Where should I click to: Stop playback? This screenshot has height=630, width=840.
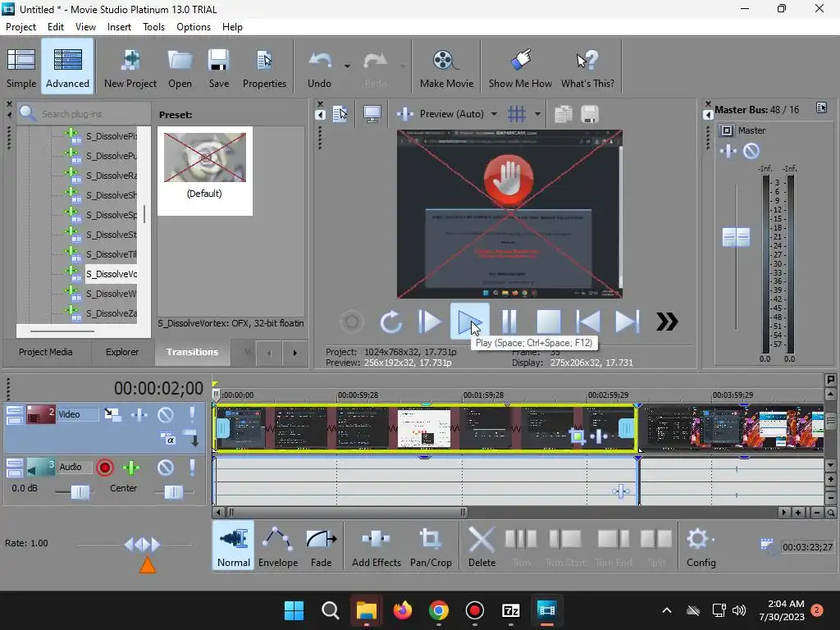[549, 322]
